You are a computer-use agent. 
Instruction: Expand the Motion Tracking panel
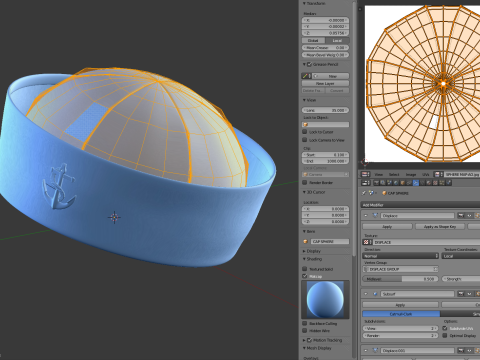click(x=304, y=340)
